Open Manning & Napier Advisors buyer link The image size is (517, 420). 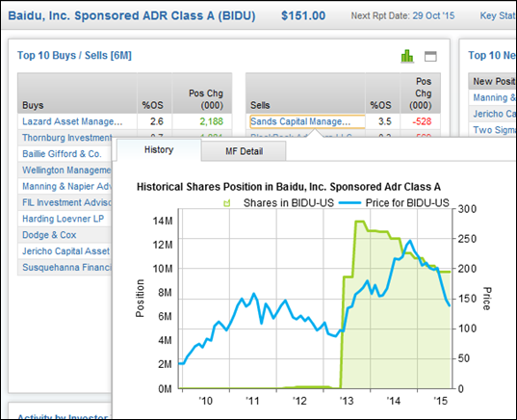point(67,186)
